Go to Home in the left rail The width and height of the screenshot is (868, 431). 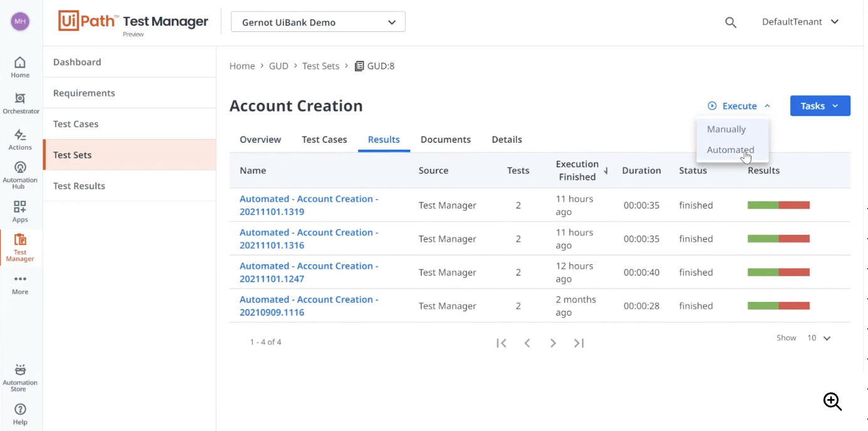pos(20,67)
